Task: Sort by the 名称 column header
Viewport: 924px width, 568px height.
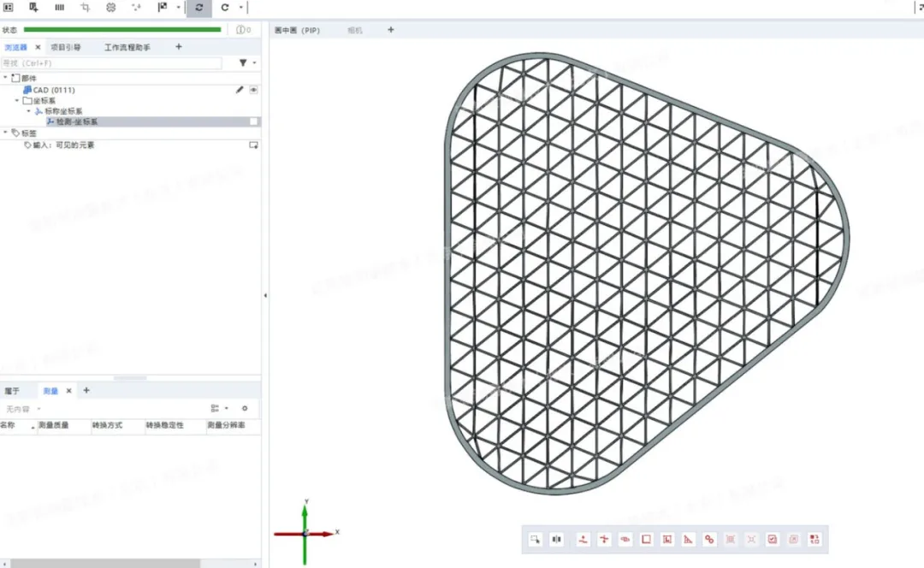Action: (x=18, y=425)
